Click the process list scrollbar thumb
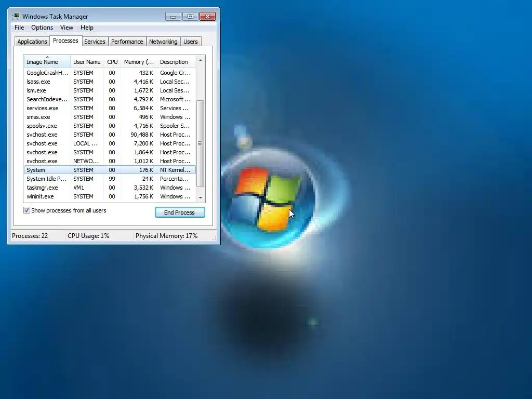Image resolution: width=532 pixels, height=399 pixels. coord(201,143)
